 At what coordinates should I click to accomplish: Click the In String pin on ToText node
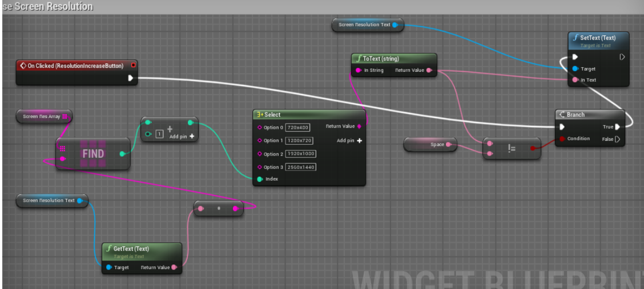(x=358, y=70)
